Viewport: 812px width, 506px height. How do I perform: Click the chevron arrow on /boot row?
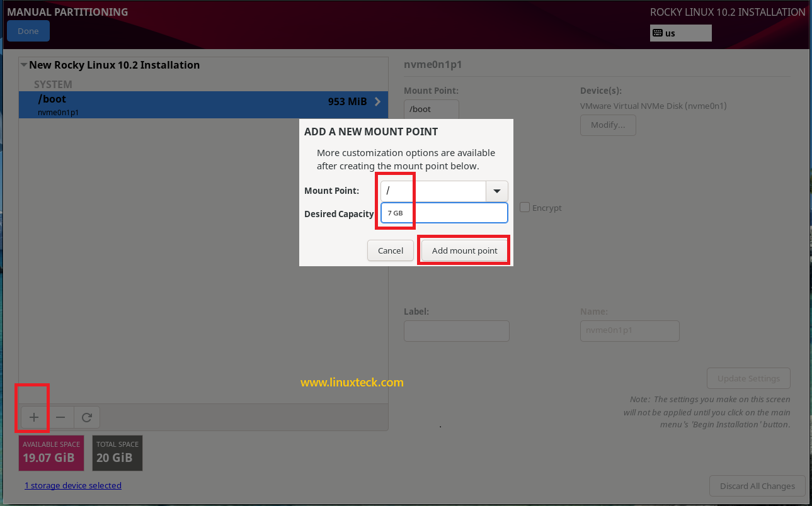click(x=378, y=101)
